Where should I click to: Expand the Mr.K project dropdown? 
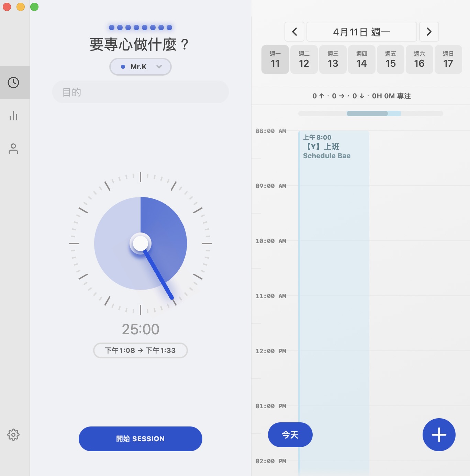[141, 67]
